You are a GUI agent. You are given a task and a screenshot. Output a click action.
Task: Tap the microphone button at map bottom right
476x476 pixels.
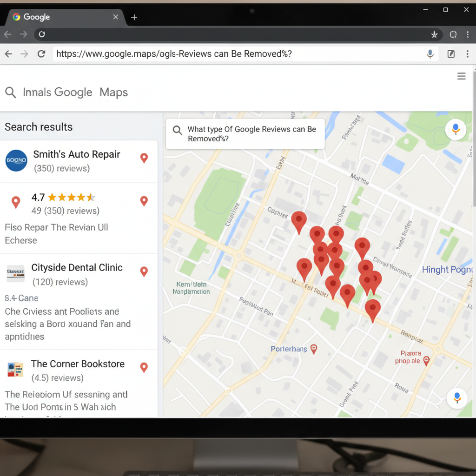tap(457, 398)
